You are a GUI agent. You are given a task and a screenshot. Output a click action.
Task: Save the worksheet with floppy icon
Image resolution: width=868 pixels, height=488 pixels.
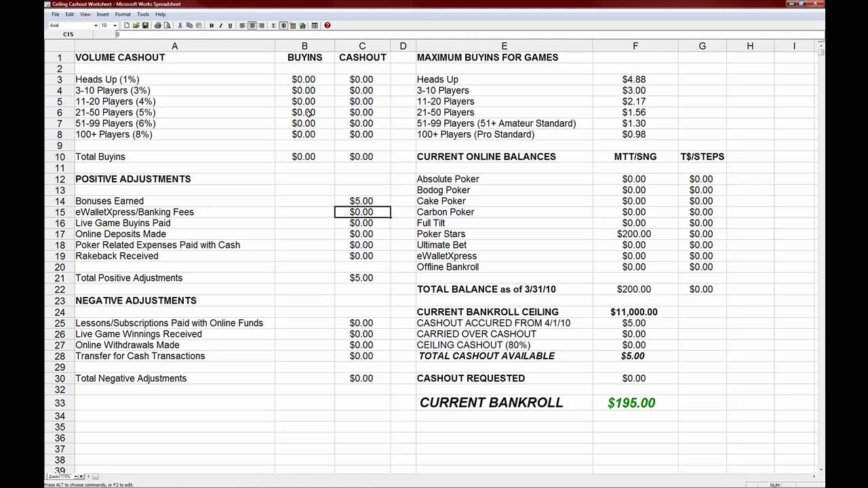(x=145, y=26)
